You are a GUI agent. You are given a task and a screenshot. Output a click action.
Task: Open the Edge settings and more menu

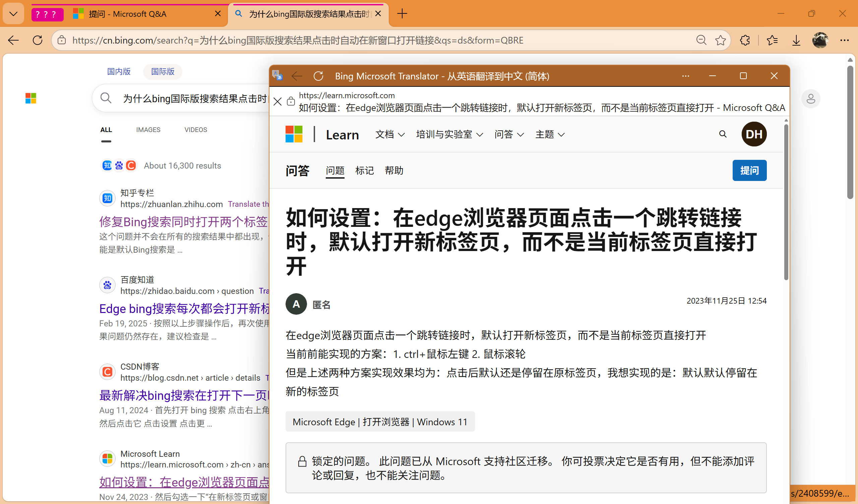845,40
